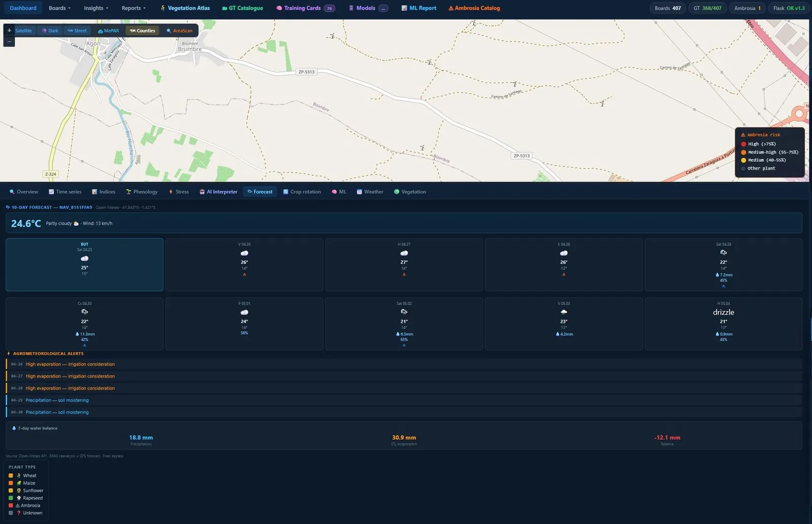812x524 pixels.
Task: Click the 04-29 Precipitation soil moistening alert
Action: point(404,400)
